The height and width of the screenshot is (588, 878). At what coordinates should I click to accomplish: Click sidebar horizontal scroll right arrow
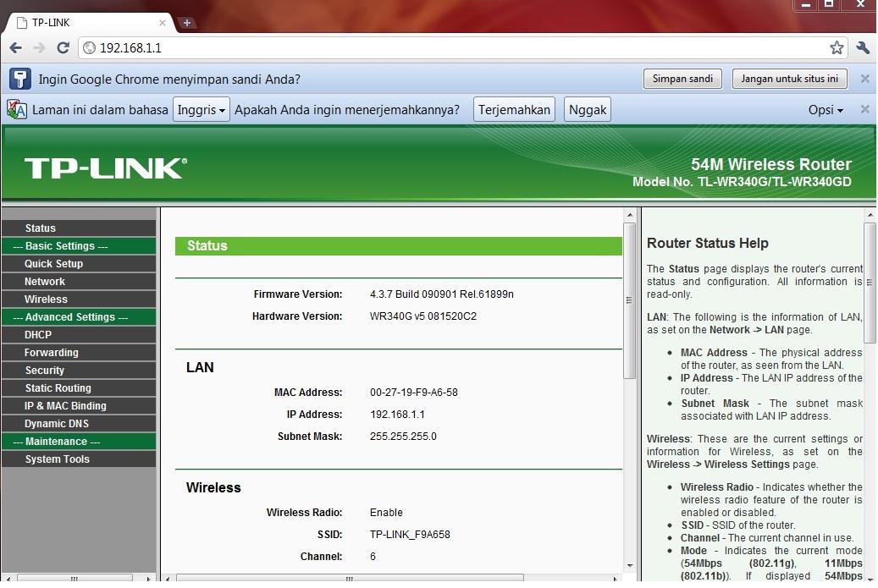point(147,579)
